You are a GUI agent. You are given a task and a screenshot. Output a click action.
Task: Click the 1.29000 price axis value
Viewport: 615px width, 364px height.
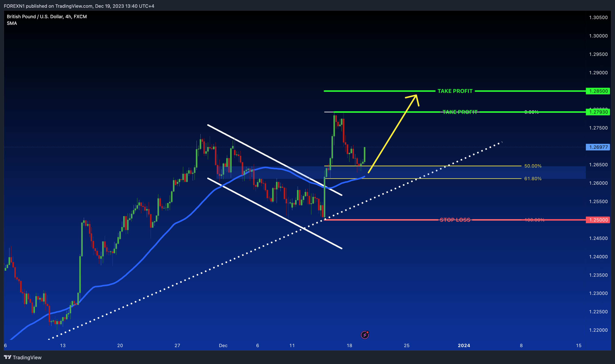[x=598, y=73]
